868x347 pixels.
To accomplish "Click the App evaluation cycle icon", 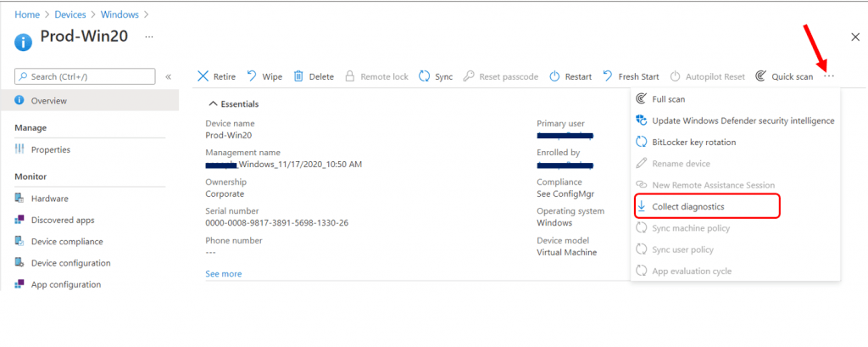I will pyautogui.click(x=642, y=271).
